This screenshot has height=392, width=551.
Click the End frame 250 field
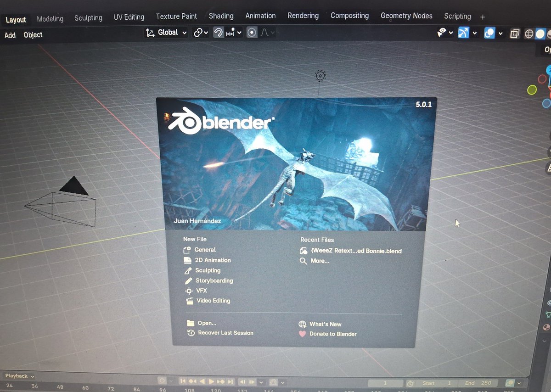coord(477,383)
